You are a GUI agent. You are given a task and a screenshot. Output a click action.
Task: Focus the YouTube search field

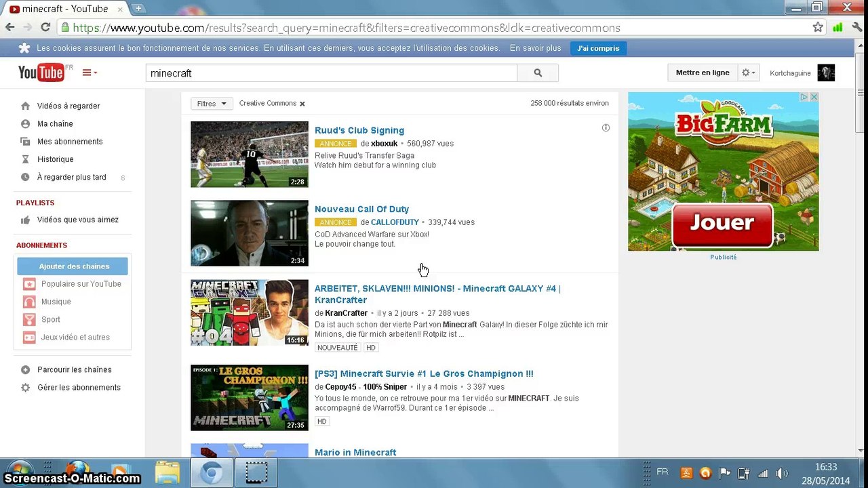click(x=331, y=73)
